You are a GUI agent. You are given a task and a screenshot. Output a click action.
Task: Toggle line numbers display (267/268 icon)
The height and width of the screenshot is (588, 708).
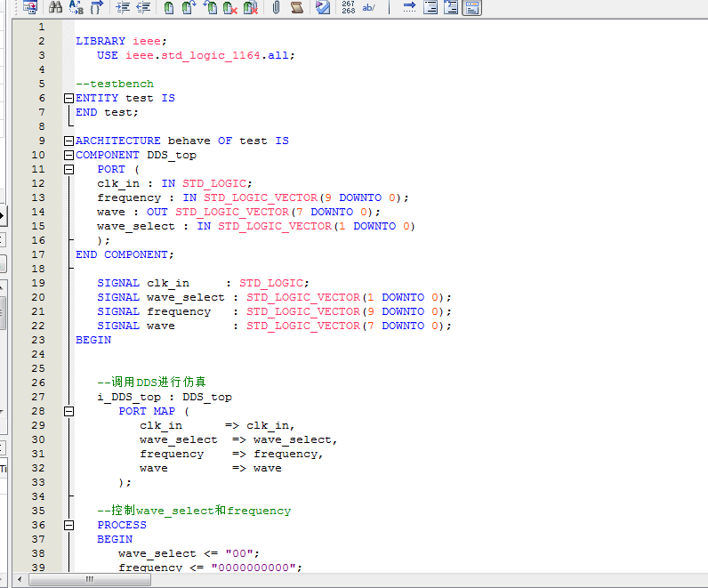click(348, 8)
